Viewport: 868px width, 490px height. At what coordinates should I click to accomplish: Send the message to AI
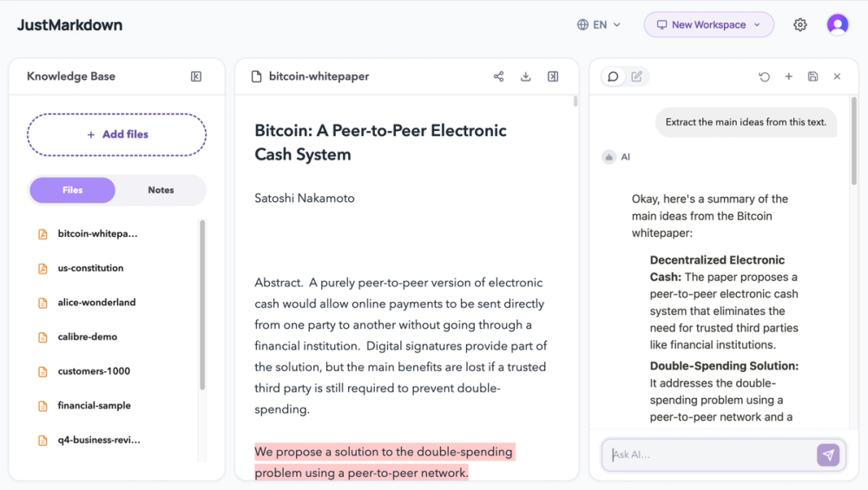tap(828, 454)
